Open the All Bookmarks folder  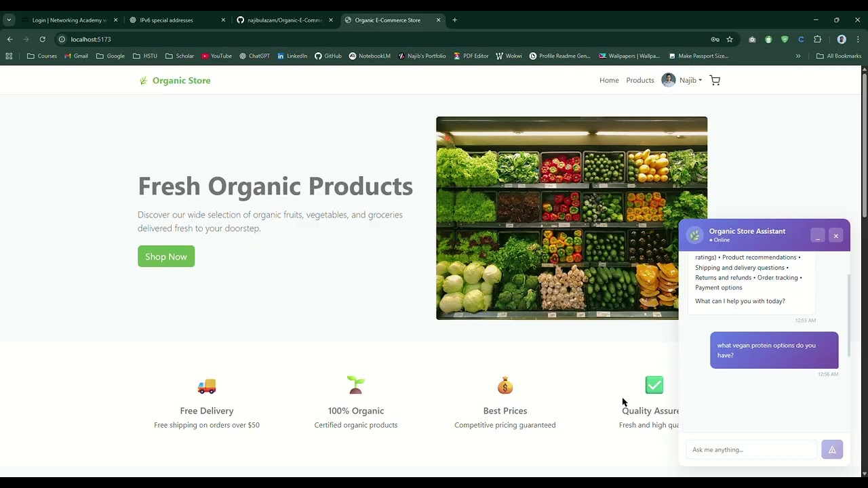(839, 56)
